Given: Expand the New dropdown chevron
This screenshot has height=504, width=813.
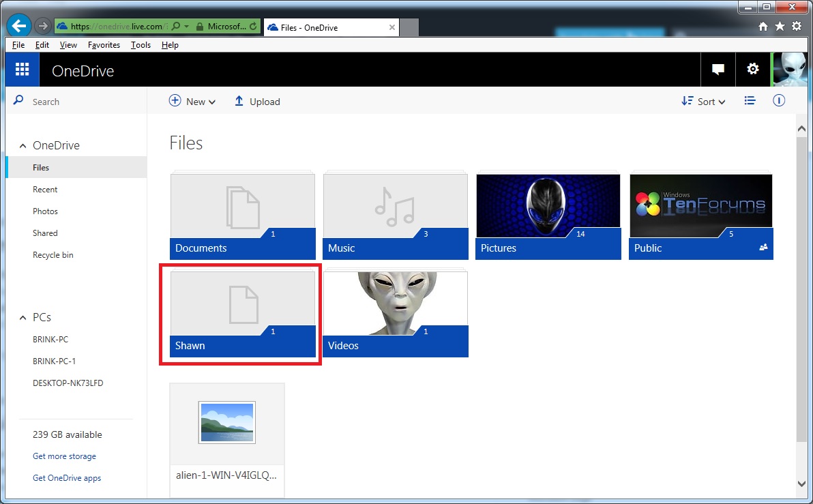Looking at the screenshot, I should [211, 102].
